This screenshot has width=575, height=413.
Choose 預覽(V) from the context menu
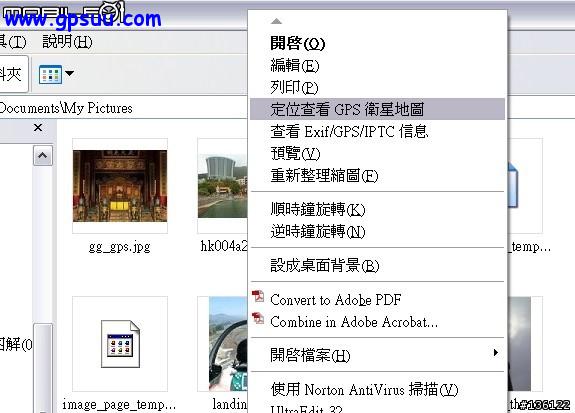click(377, 153)
